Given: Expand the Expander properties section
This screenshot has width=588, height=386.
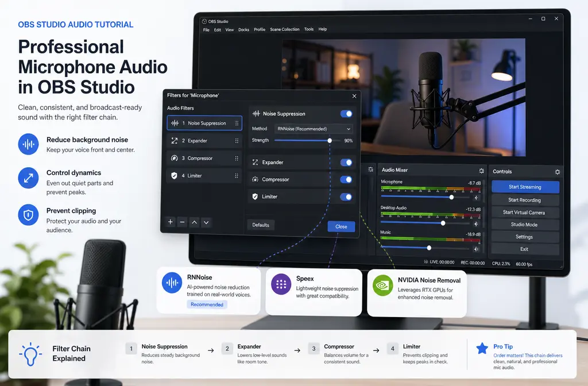Looking at the screenshot, I should click(301, 163).
